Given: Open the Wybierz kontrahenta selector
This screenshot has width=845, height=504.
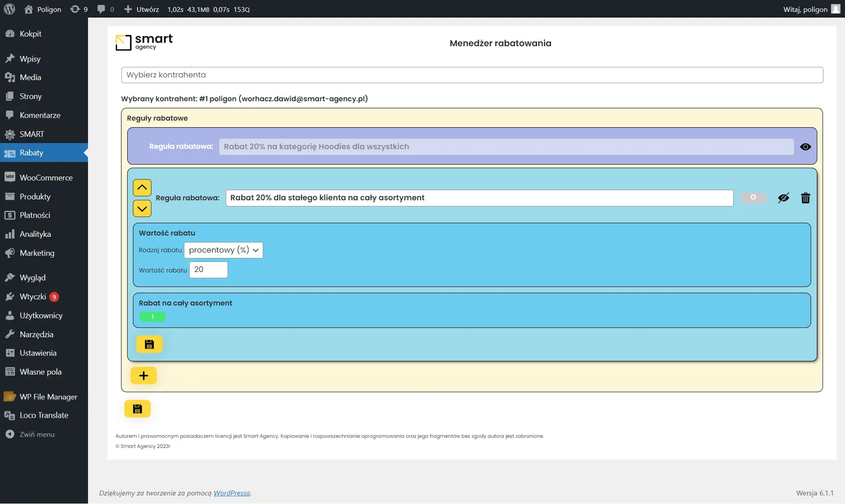Looking at the screenshot, I should point(472,75).
